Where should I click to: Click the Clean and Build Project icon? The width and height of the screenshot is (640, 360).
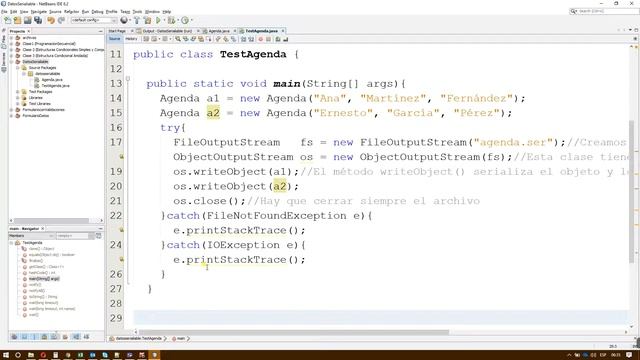pyautogui.click(x=147, y=20)
